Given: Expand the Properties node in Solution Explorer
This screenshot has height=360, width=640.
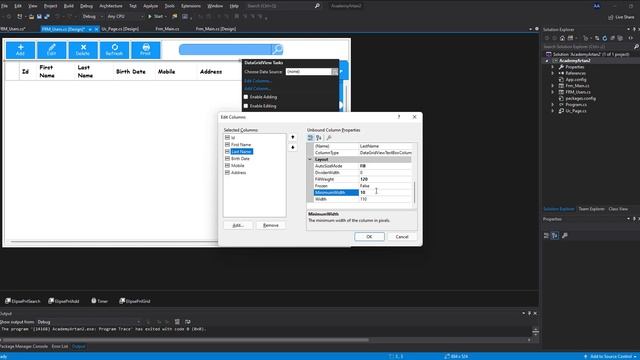Looking at the screenshot, I should [553, 67].
